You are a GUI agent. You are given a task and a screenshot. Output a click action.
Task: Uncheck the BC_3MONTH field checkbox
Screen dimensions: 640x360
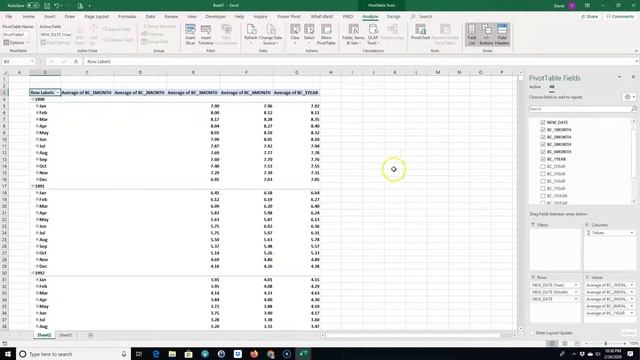click(542, 144)
